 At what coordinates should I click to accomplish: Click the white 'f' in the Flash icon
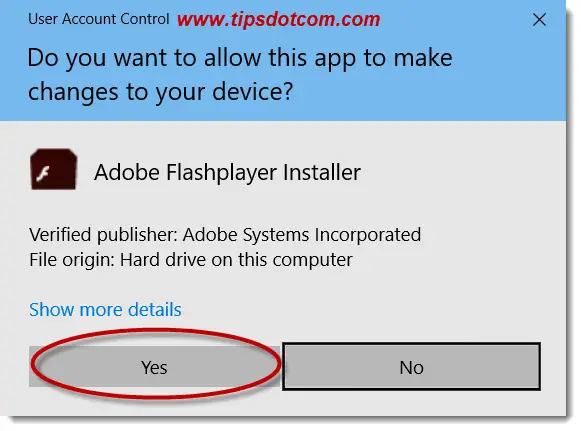43,173
